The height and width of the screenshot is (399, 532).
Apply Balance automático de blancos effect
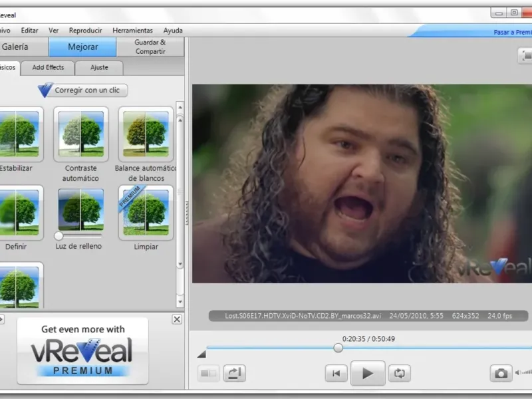coord(146,134)
